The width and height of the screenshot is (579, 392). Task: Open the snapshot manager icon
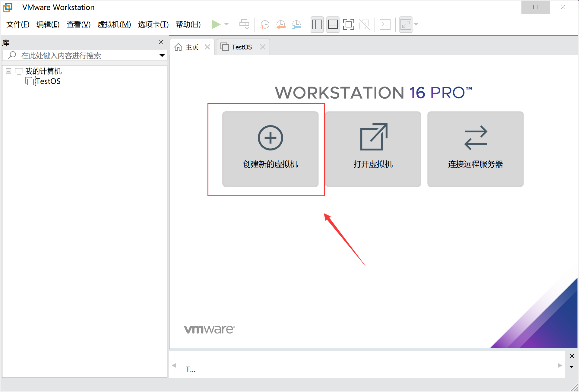[x=297, y=24]
